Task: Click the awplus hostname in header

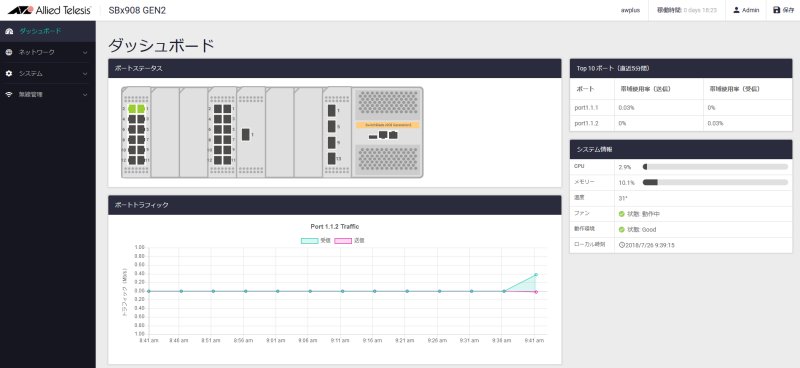Action: [x=631, y=10]
